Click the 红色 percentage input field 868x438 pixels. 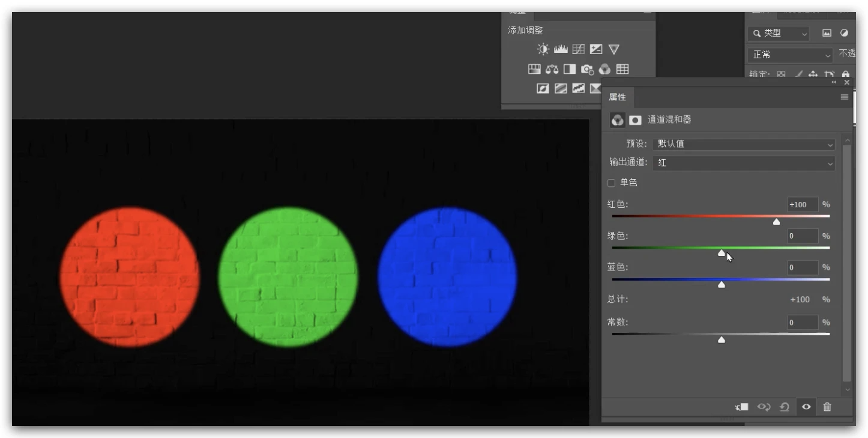(x=803, y=205)
